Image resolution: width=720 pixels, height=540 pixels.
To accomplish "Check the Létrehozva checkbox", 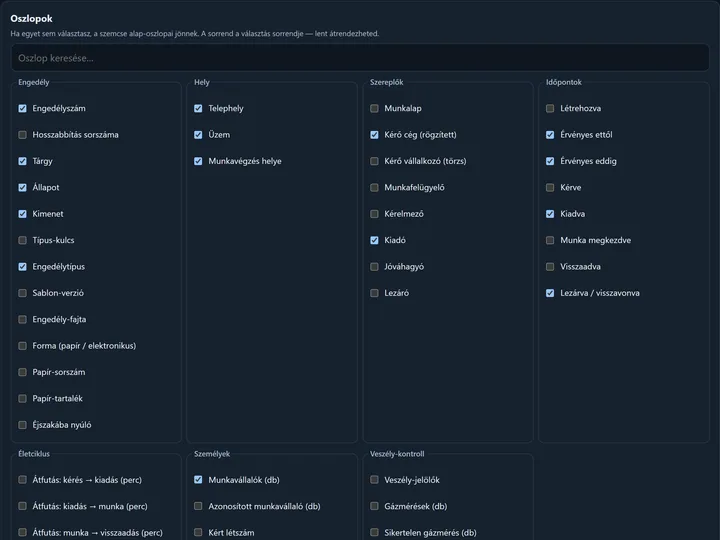I will click(x=550, y=108).
